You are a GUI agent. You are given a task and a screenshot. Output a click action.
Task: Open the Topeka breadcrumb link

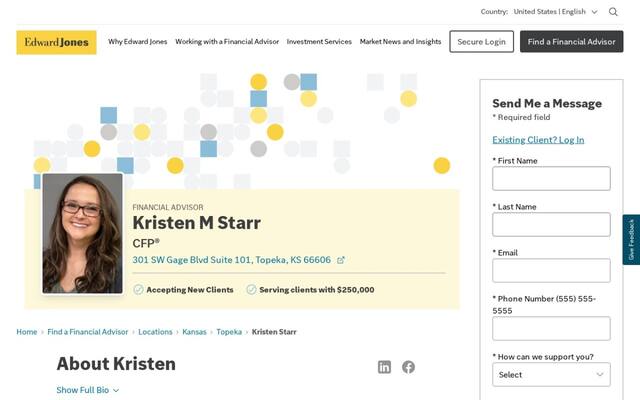click(229, 332)
